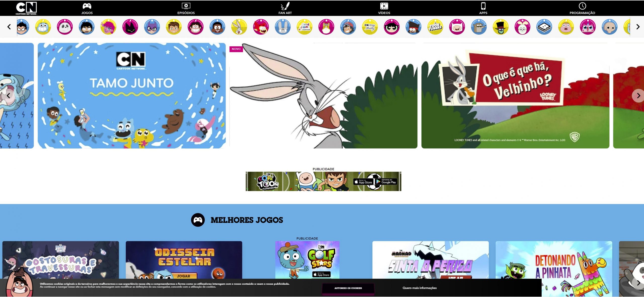Open the Melhores Jogos heading link
644x297 pixels.
(247, 220)
